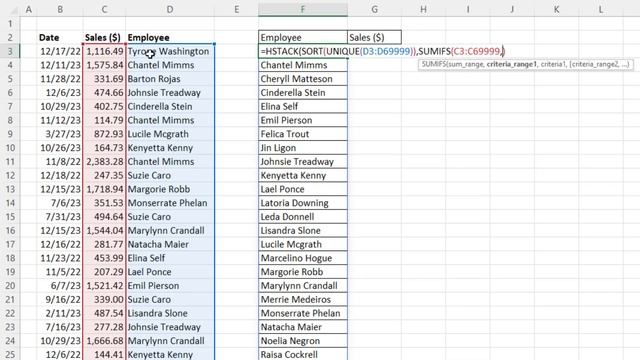The image size is (640, 360).
Task: Select the 12/16/22 date cell
Action: click(x=60, y=244)
